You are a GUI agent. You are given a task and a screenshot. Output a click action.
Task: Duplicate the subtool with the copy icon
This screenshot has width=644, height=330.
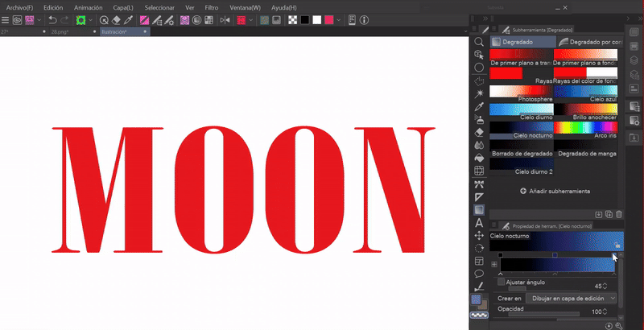point(609,214)
